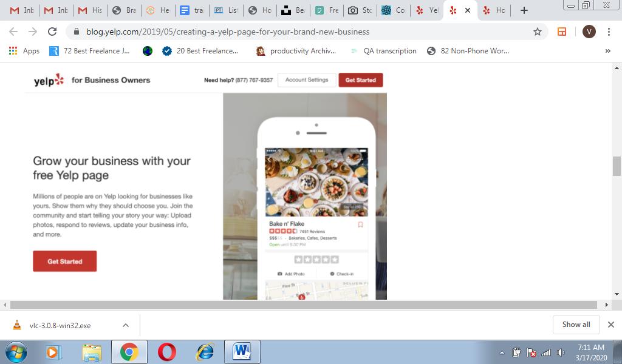
Task: Click the 'for Business Owners' header text
Action: [111, 80]
